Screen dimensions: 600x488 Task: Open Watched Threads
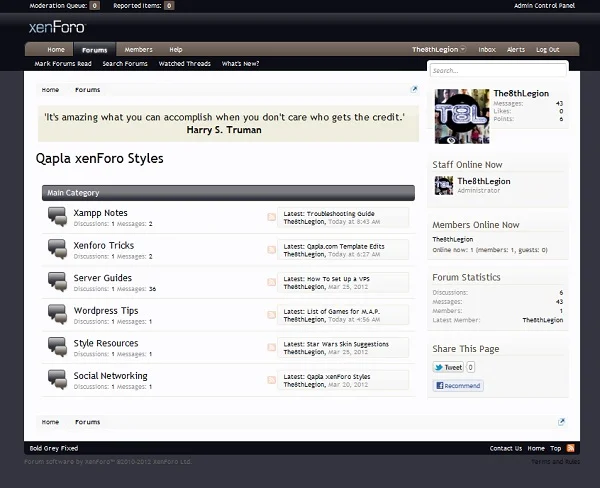tap(184, 64)
